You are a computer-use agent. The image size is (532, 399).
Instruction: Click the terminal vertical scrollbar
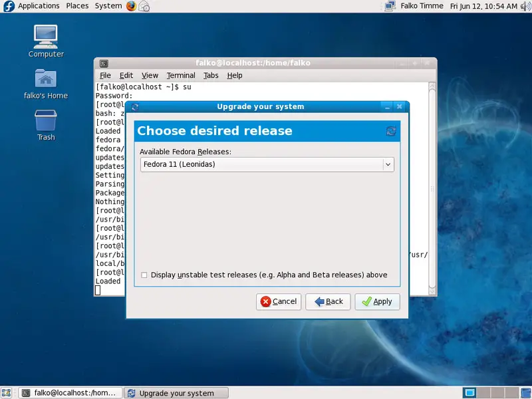point(432,189)
